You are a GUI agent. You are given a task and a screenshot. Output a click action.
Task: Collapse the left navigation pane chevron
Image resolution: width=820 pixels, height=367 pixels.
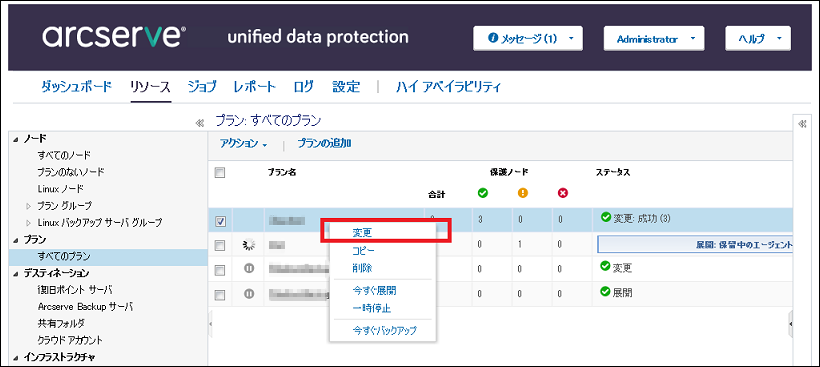pos(199,123)
